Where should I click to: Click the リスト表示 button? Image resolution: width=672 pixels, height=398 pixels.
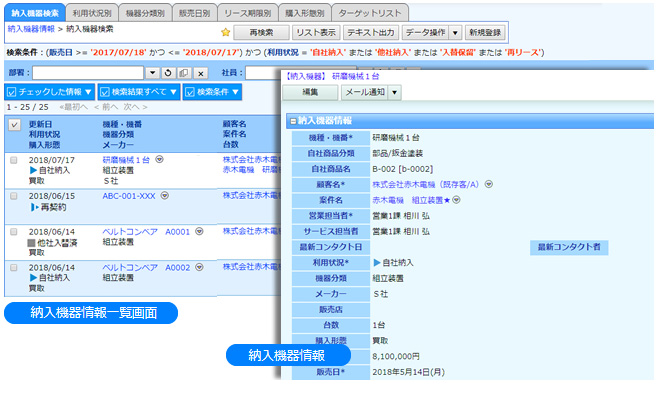tap(316, 33)
